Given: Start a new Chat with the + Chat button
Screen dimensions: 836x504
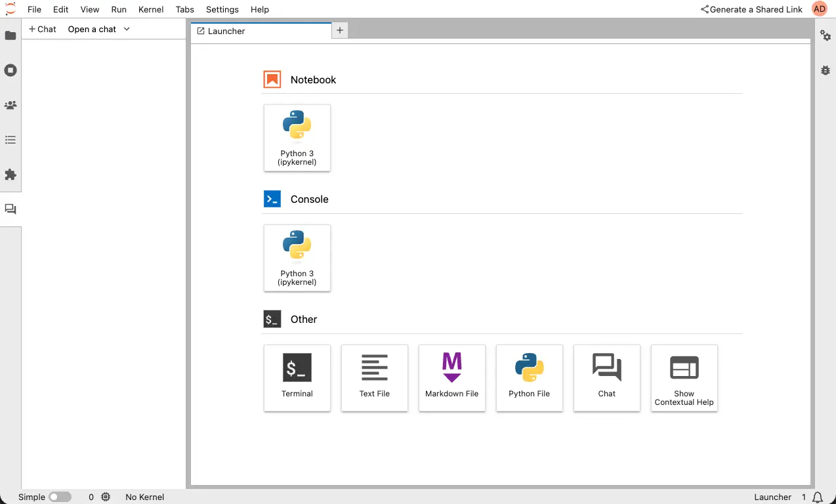Looking at the screenshot, I should point(42,29).
